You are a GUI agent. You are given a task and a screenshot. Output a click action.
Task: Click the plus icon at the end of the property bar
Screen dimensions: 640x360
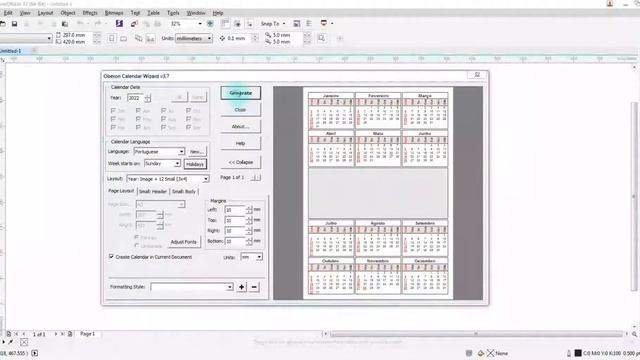pyautogui.click(x=340, y=38)
